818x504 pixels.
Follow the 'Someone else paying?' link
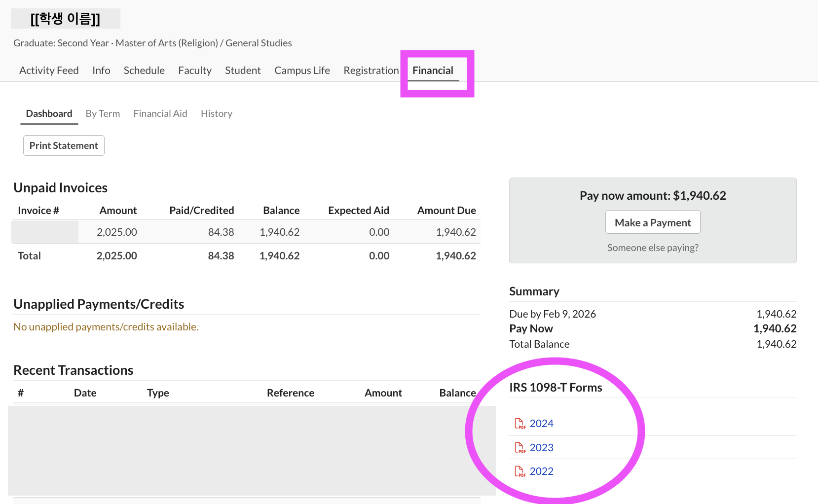(652, 248)
